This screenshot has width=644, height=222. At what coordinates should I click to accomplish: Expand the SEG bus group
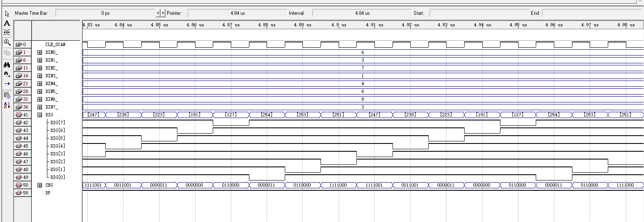tap(40, 185)
